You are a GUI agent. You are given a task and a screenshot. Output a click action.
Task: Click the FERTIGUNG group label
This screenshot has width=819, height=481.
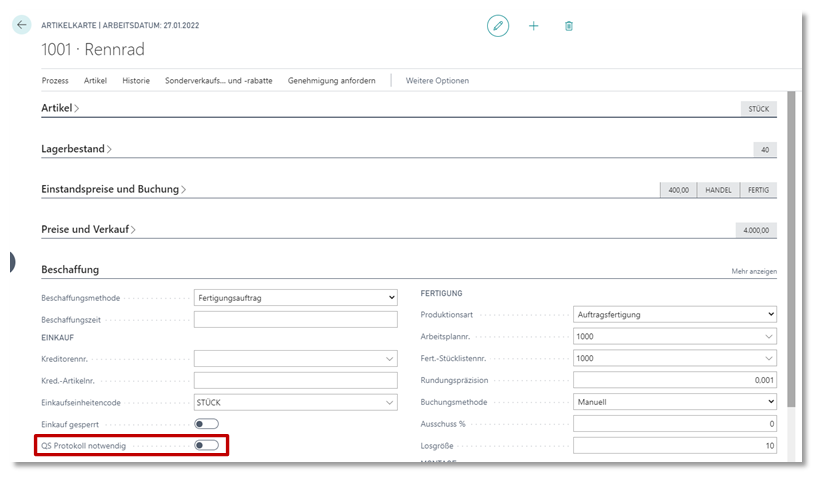441,294
